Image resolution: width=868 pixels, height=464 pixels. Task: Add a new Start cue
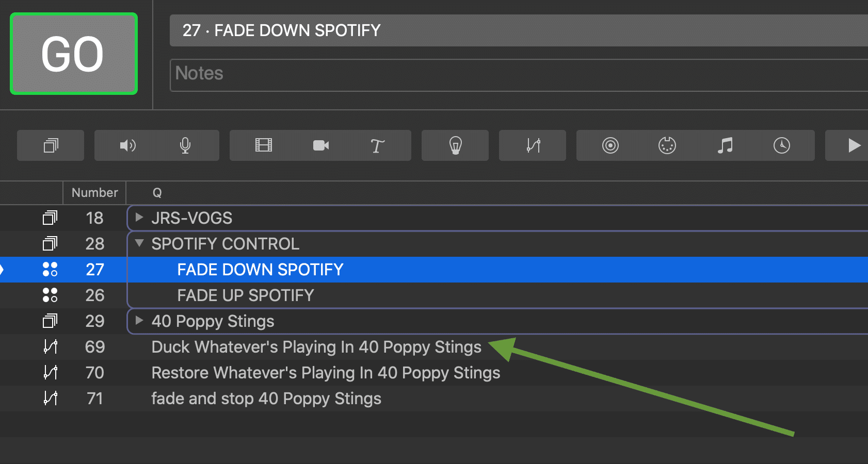click(854, 145)
